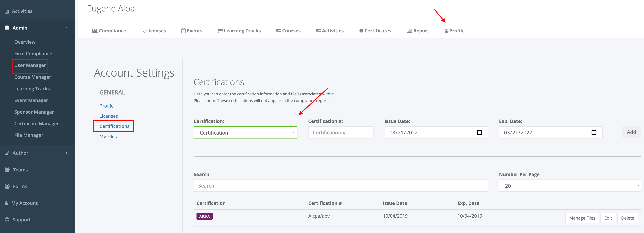This screenshot has height=233, width=644.
Task: Collapse the Admin menu chevron
Action: [66, 28]
